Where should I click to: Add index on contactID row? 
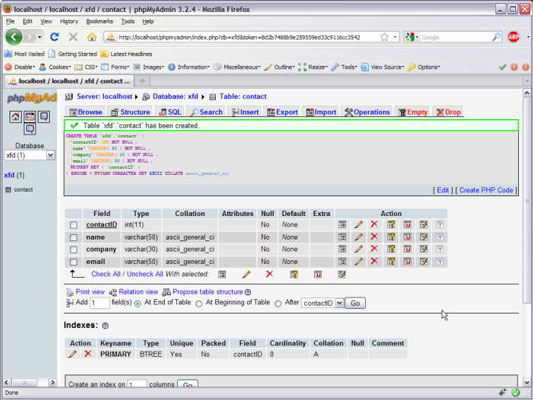pyautogui.click(x=424, y=224)
